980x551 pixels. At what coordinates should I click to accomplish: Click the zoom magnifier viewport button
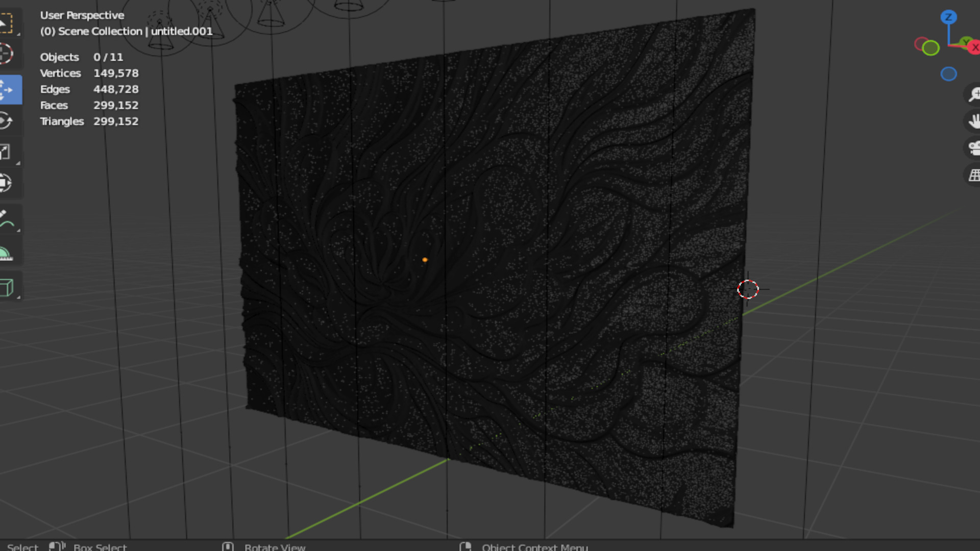(x=974, y=94)
